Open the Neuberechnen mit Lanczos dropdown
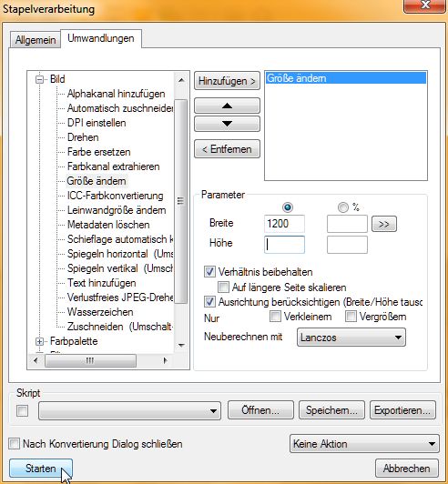Screen dimensions: 448x484 coord(351,338)
